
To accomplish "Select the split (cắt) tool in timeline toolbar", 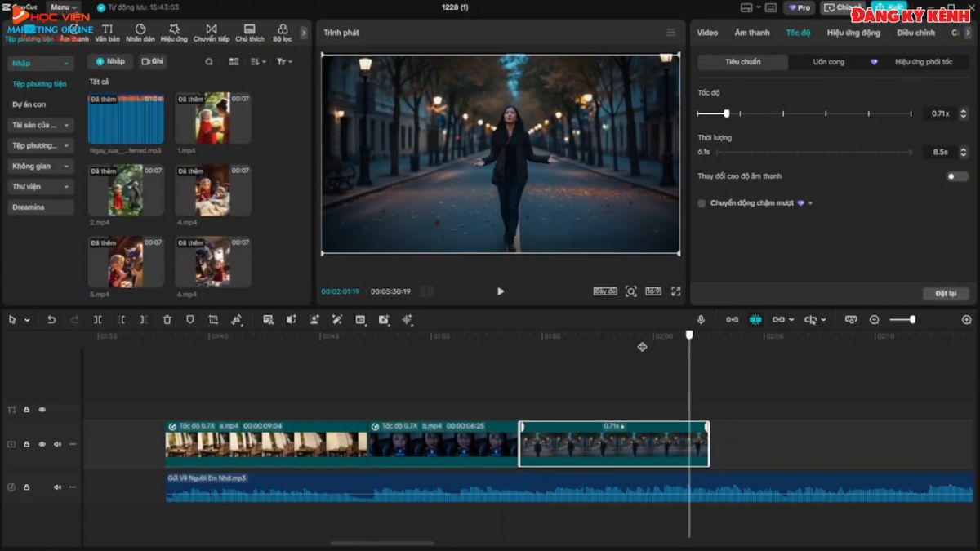I will (97, 319).
